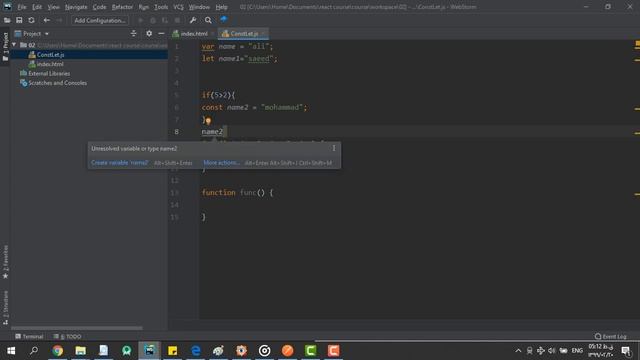Open Microsoft Edge from the taskbar
640x360 pixels.
(x=196, y=351)
